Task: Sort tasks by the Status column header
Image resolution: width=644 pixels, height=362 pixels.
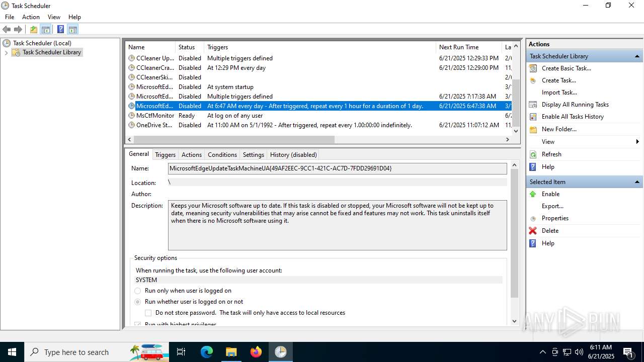Action: point(190,47)
